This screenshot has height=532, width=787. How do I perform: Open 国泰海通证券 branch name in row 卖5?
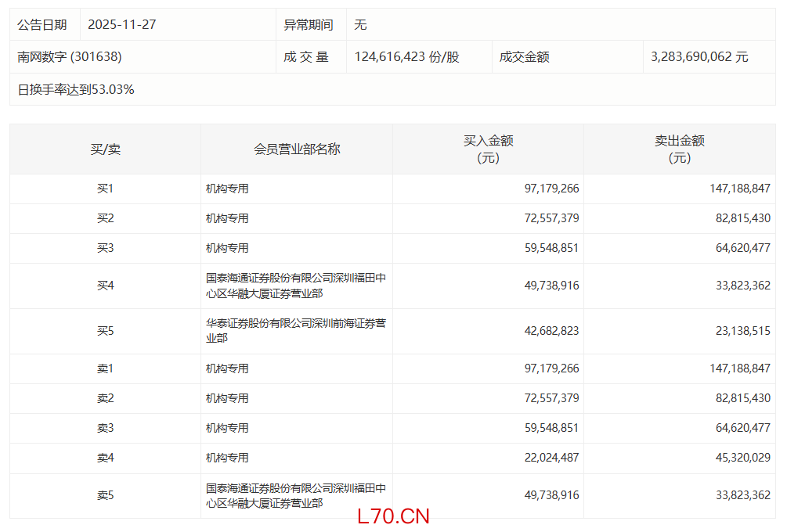click(x=295, y=495)
